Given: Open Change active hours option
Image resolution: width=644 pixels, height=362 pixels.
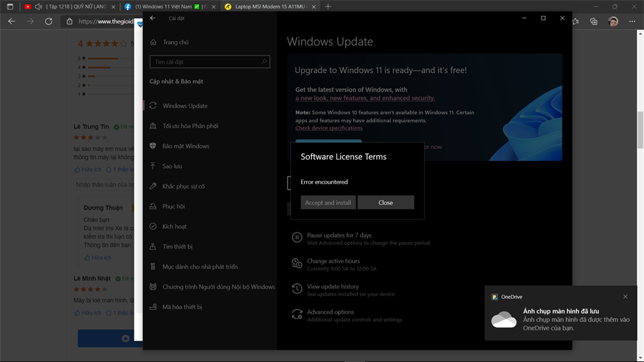Looking at the screenshot, I should click(333, 261).
